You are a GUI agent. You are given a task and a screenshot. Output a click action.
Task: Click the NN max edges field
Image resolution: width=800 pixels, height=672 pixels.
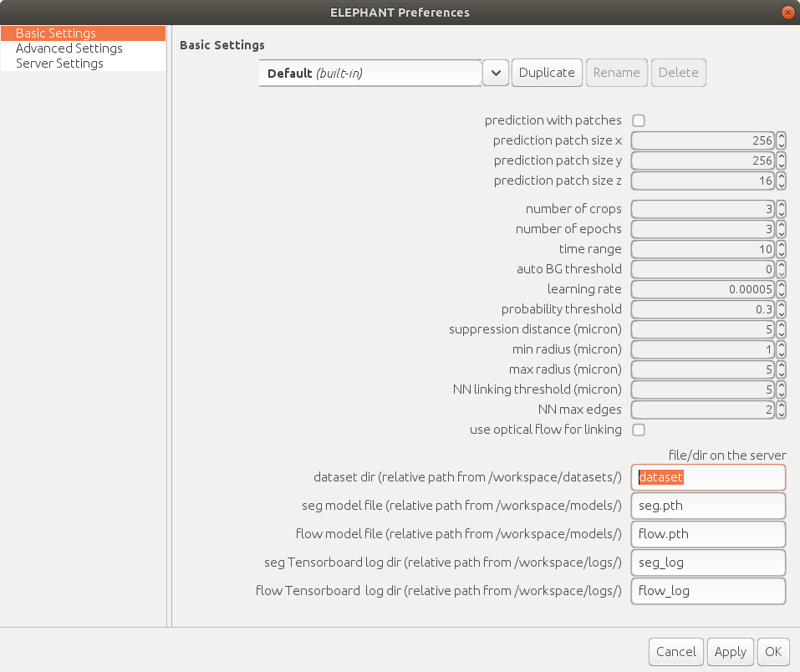(x=702, y=410)
